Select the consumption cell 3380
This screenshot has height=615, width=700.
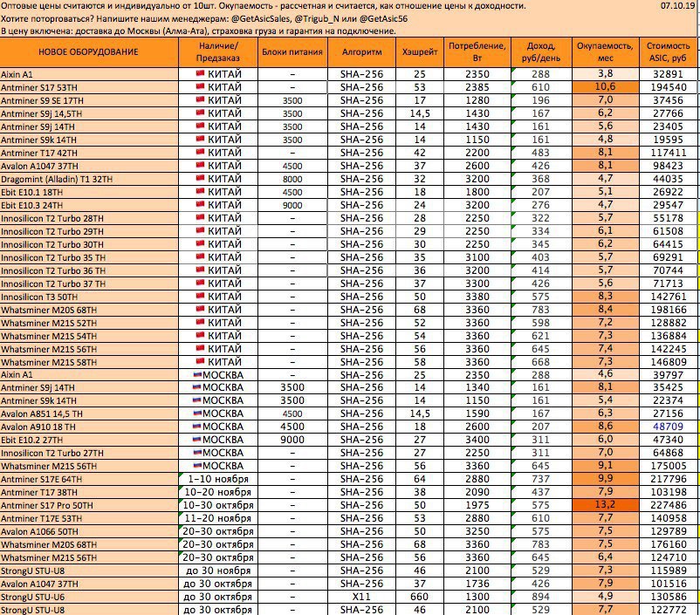point(477,297)
